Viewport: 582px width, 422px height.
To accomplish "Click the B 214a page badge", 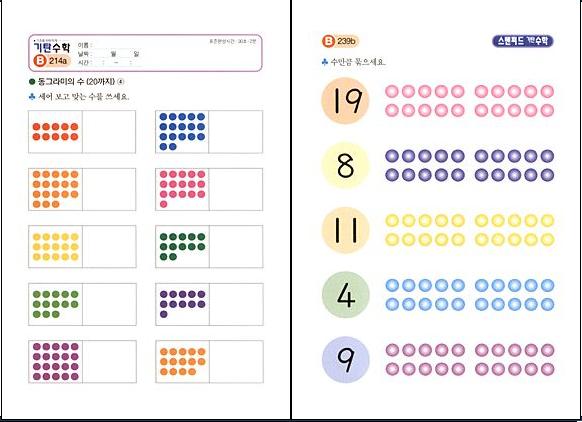I will (52, 60).
